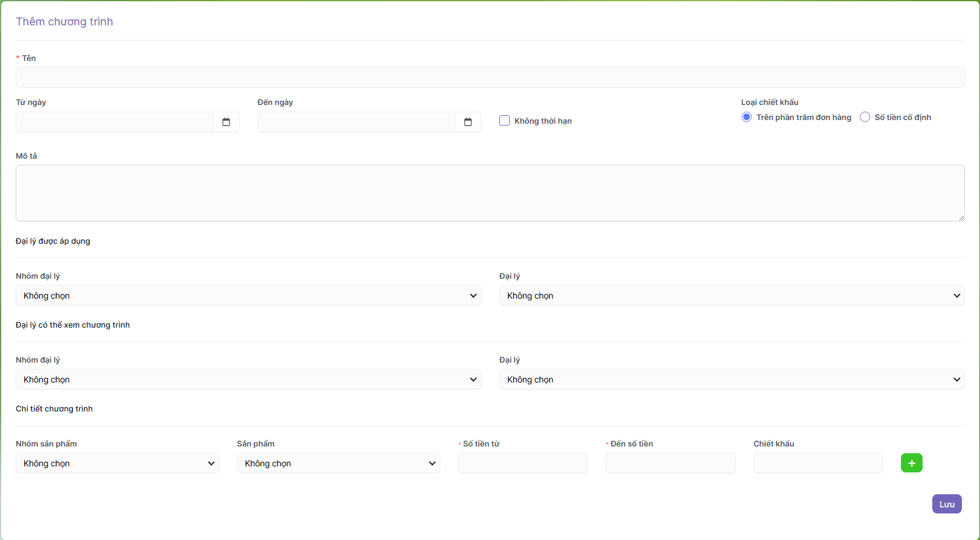Click the Tên name input field
The image size is (980, 540).
(x=490, y=77)
